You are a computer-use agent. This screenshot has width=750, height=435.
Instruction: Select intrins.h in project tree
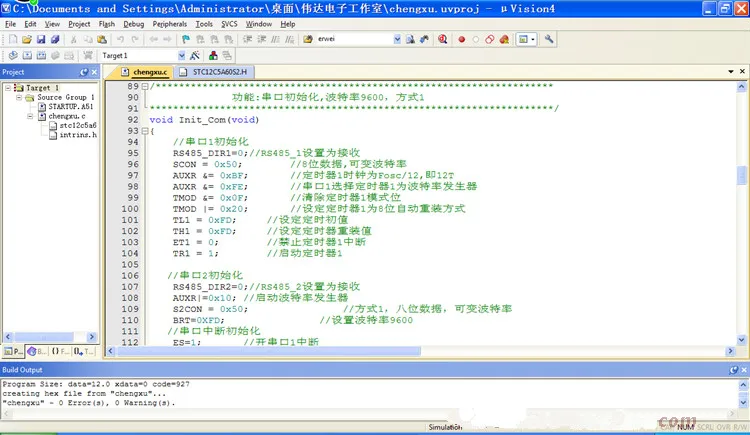click(77, 135)
